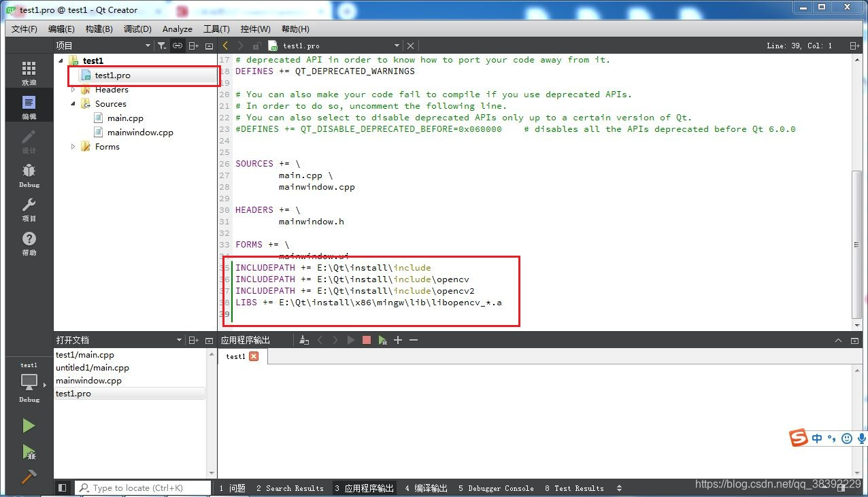Stop the running application with the red square

pyautogui.click(x=367, y=340)
